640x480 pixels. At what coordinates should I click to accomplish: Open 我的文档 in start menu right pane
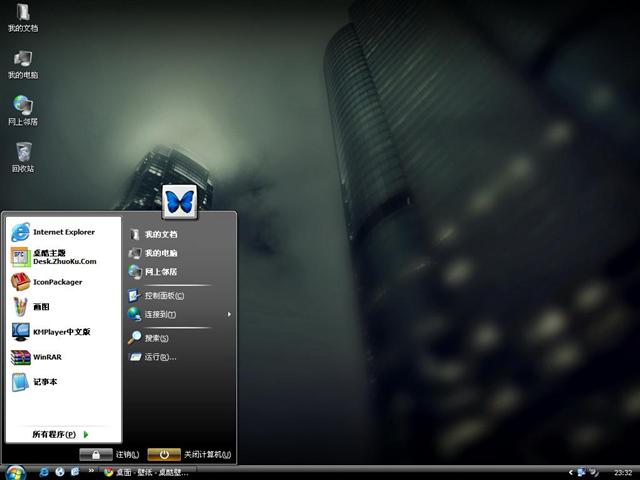[180, 234]
